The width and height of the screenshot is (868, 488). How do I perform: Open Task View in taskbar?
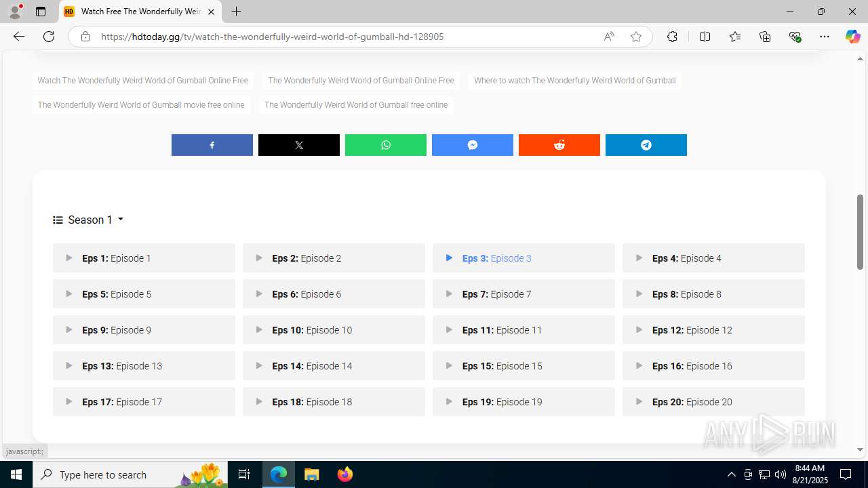click(x=244, y=474)
